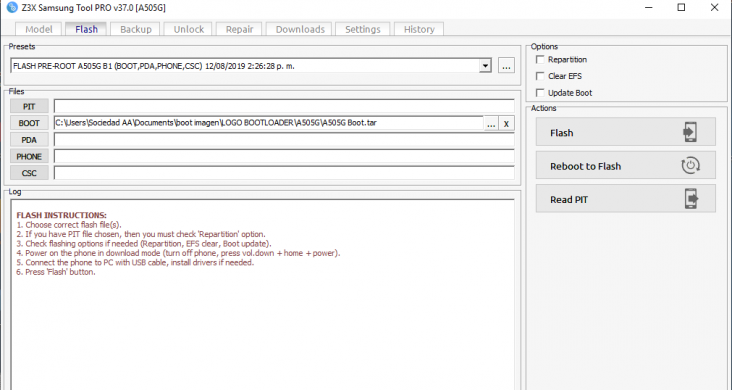The image size is (732, 390).
Task: Focus the PHONE file path field
Action: (x=284, y=156)
